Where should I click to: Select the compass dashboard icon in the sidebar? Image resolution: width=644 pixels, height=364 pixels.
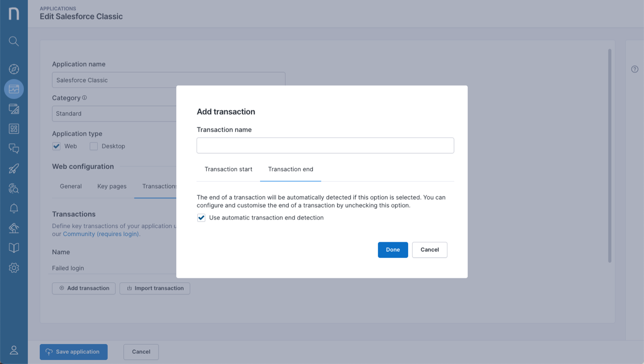(14, 69)
